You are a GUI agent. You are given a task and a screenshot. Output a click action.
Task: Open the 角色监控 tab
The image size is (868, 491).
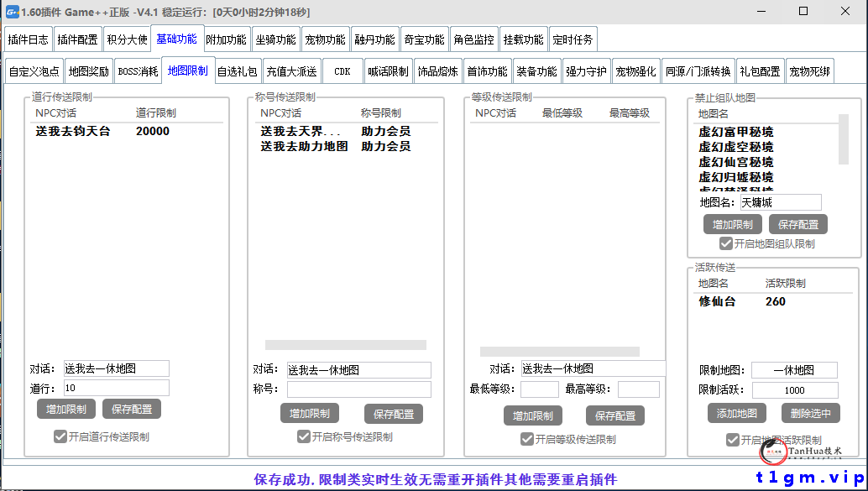473,38
